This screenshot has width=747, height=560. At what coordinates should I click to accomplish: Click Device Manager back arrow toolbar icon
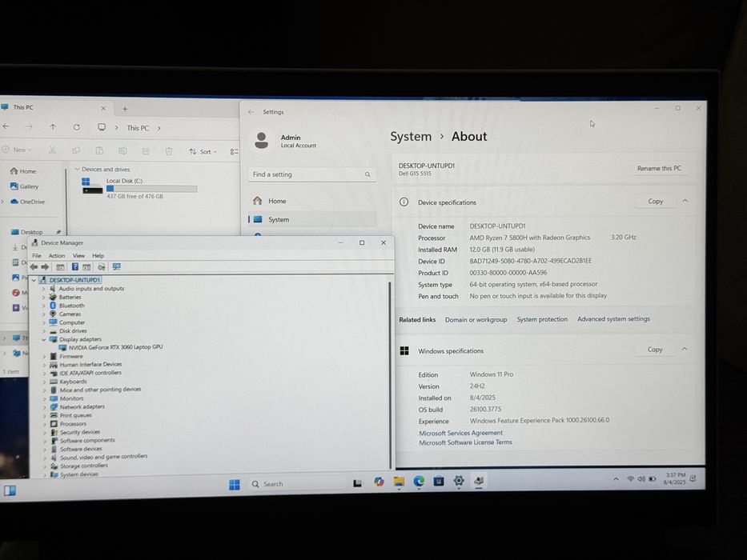tap(34, 267)
